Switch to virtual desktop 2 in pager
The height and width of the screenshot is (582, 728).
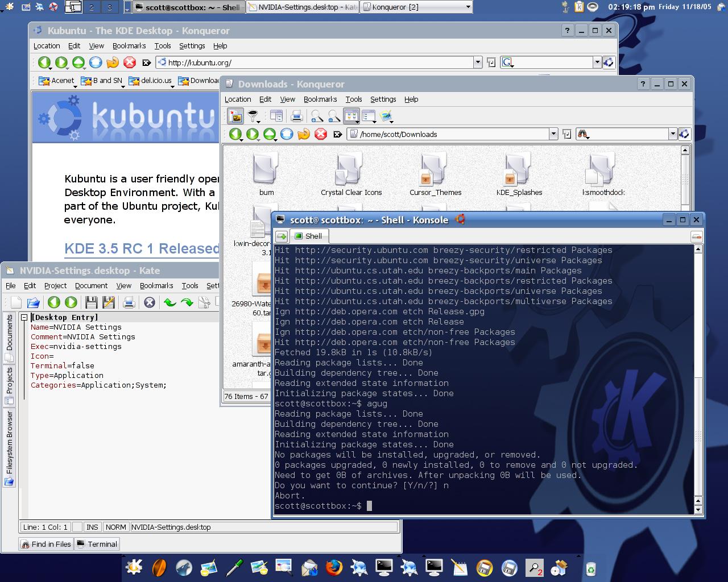(92, 7)
